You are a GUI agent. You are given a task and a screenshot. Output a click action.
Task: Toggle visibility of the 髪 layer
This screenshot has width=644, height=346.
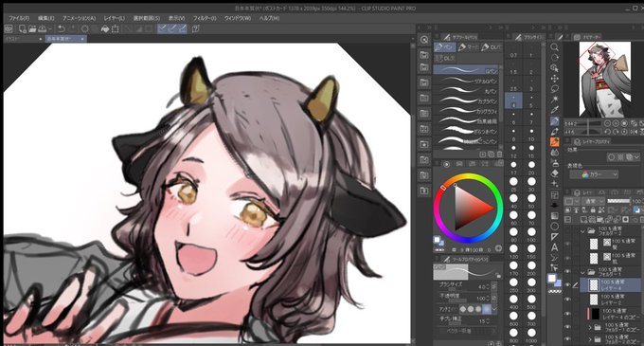(x=567, y=244)
